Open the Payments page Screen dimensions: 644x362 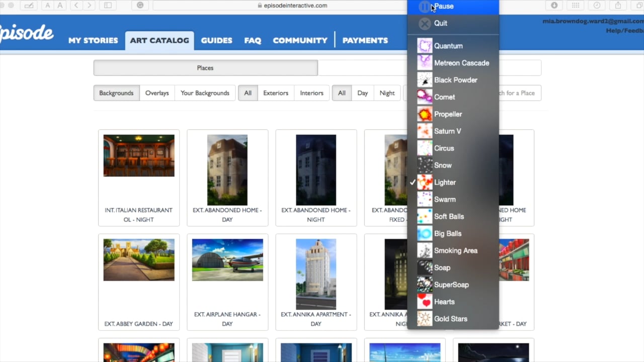tap(365, 40)
